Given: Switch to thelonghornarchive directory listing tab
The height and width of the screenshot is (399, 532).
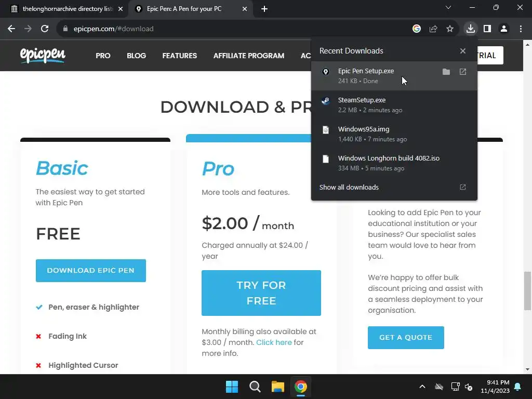Looking at the screenshot, I should [63, 9].
